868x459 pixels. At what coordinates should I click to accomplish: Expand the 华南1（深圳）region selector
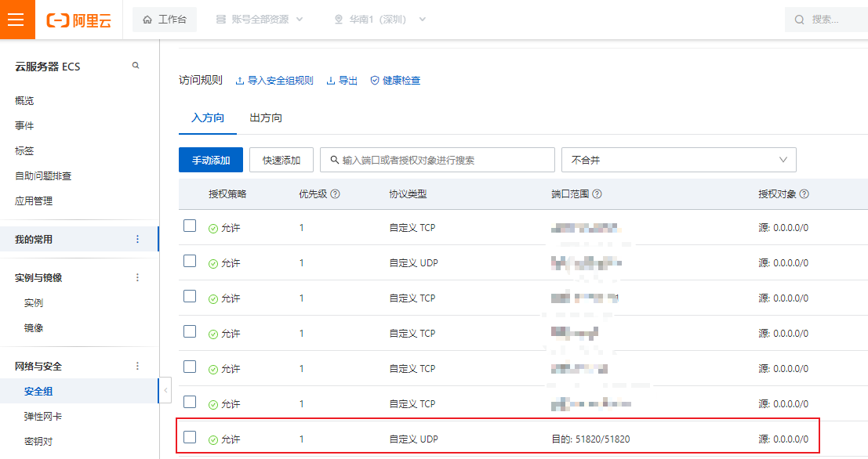coord(380,20)
